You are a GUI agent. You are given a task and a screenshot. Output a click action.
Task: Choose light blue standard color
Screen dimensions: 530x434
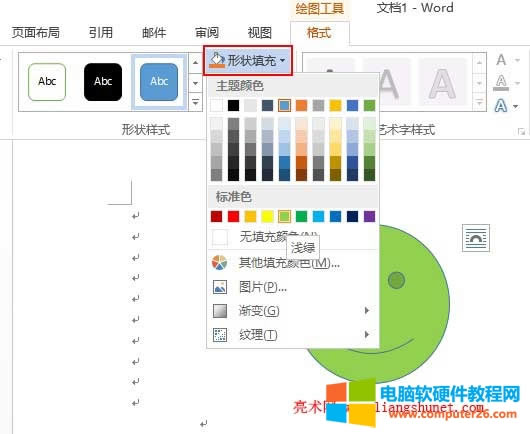tap(318, 216)
